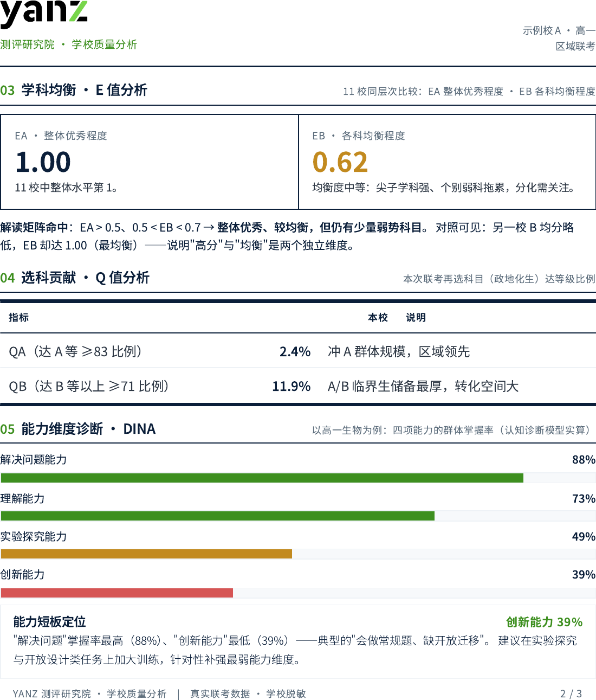
Task: Select the QA value 2.4%
Action: point(295,351)
